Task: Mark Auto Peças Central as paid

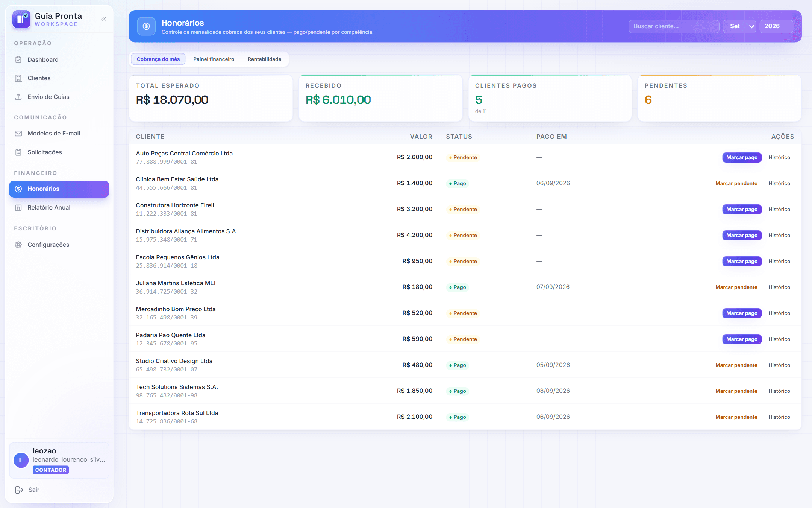Action: coord(742,157)
